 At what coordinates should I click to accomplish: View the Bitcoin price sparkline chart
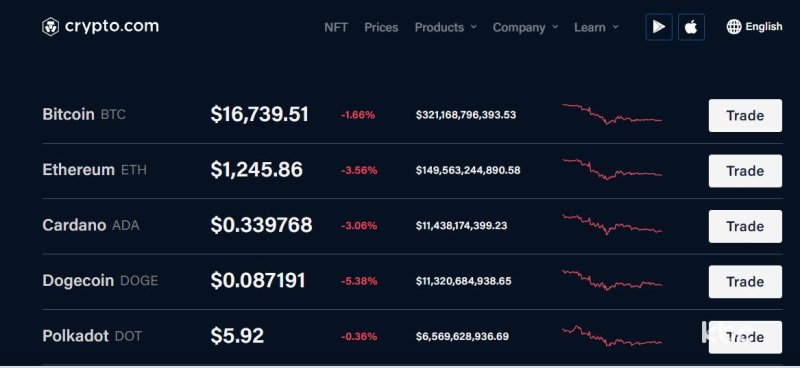pyautogui.click(x=612, y=114)
